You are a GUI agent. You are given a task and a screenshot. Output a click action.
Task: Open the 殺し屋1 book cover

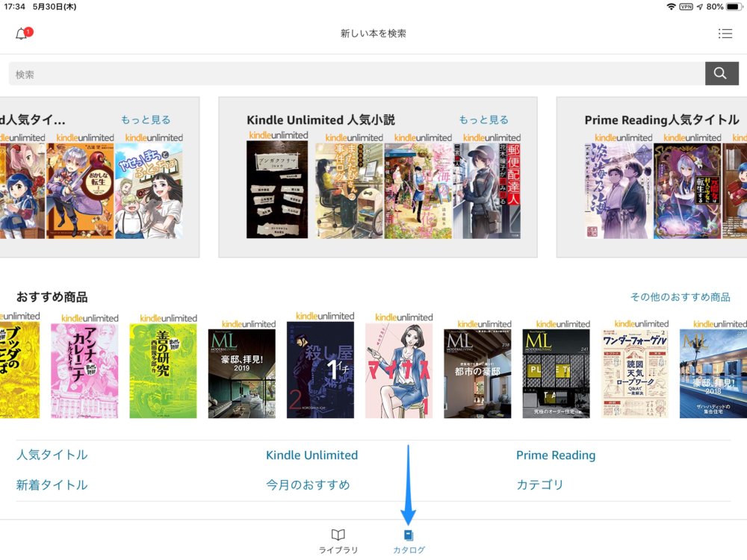click(x=320, y=370)
